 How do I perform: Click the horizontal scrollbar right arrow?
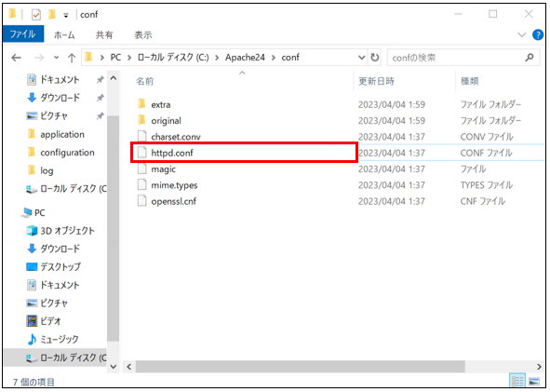(x=539, y=367)
